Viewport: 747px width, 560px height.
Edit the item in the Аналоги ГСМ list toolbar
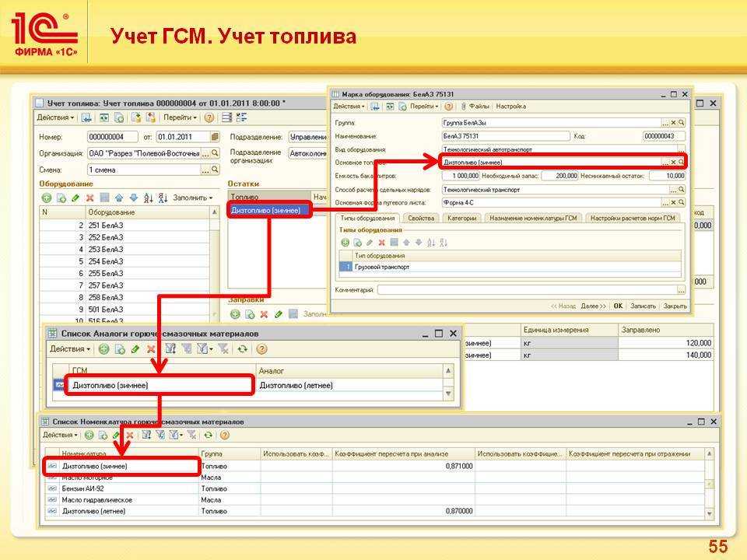[x=135, y=349]
